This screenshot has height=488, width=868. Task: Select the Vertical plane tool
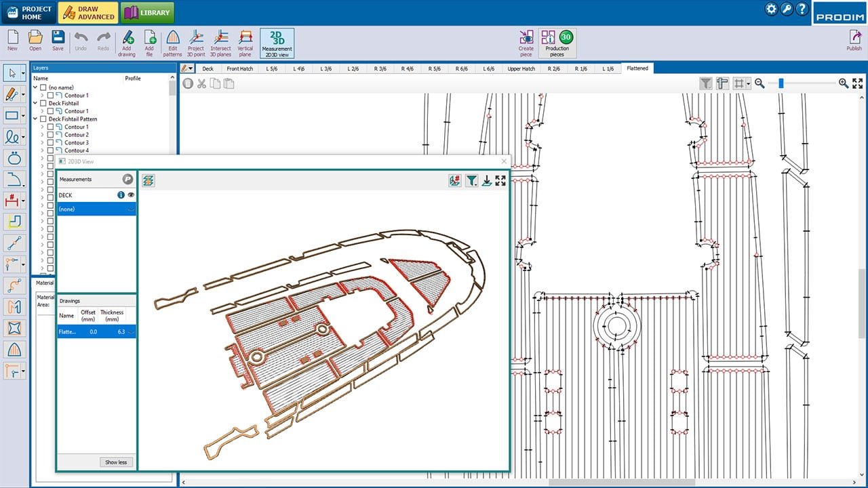pos(245,43)
